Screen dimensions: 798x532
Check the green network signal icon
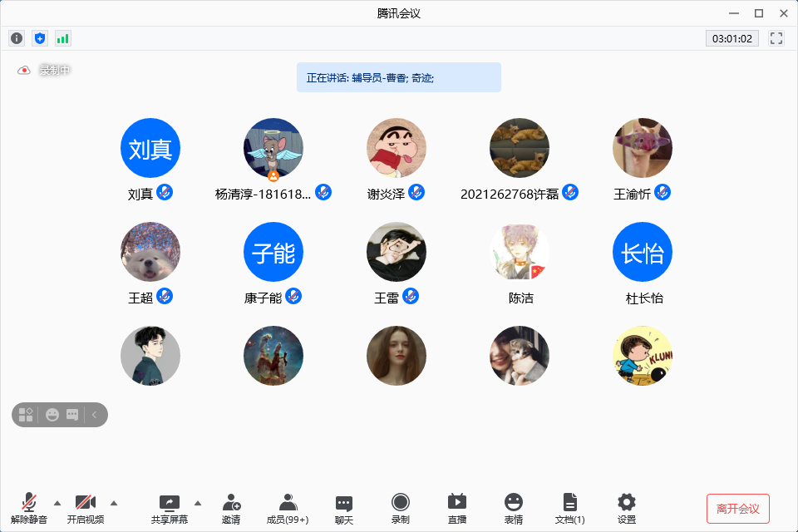coord(63,38)
